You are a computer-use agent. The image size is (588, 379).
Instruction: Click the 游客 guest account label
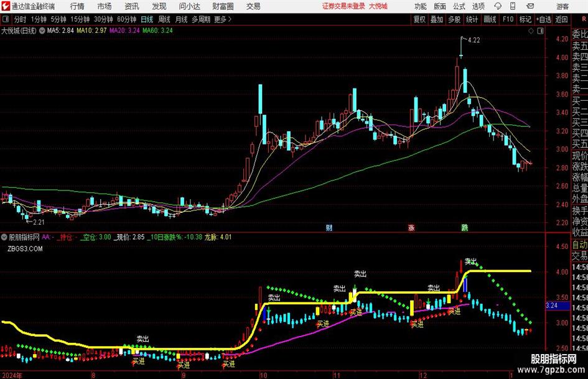(x=562, y=6)
